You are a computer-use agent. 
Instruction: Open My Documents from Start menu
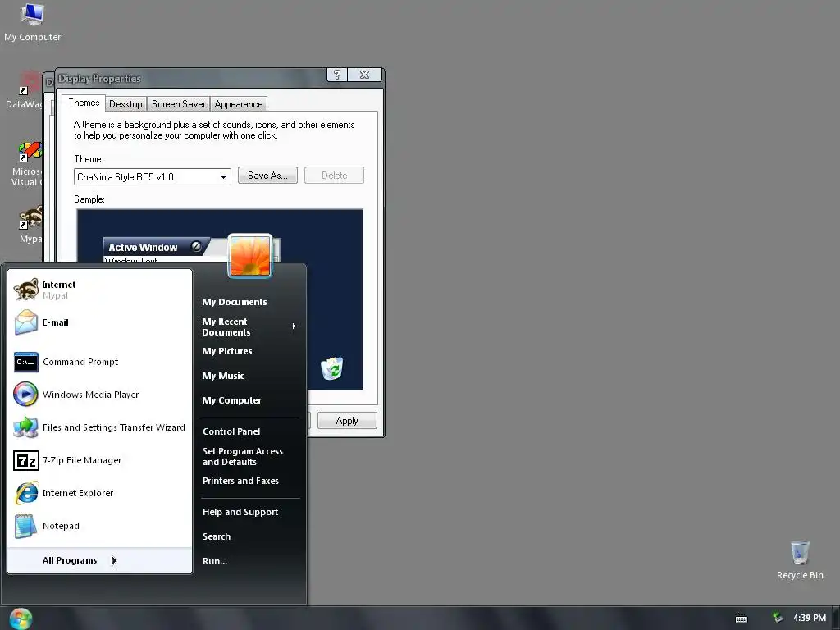coord(234,302)
